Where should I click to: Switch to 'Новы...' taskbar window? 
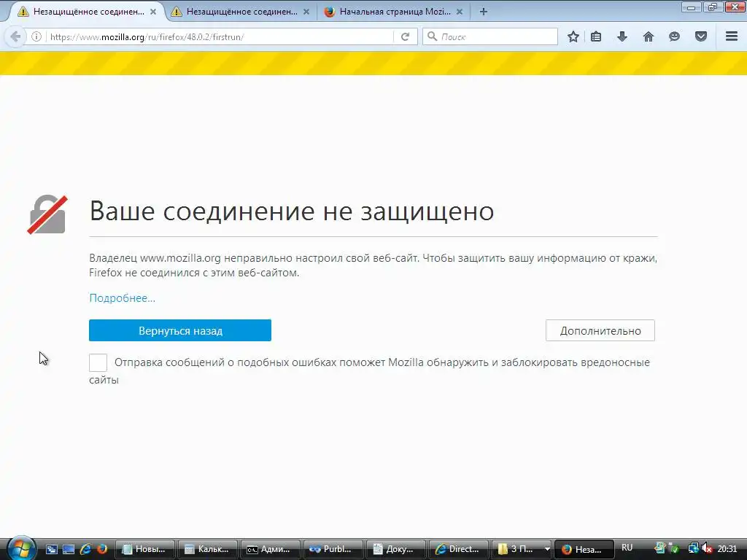click(x=145, y=549)
